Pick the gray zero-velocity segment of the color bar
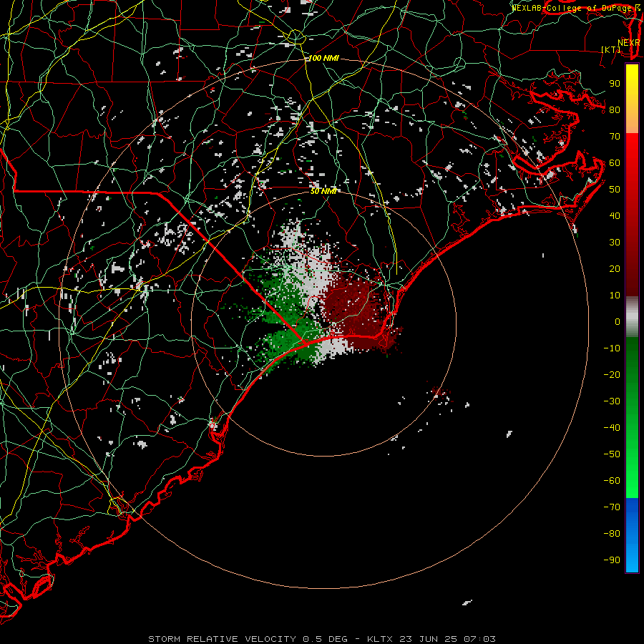The height and width of the screenshot is (644, 644). click(x=632, y=317)
